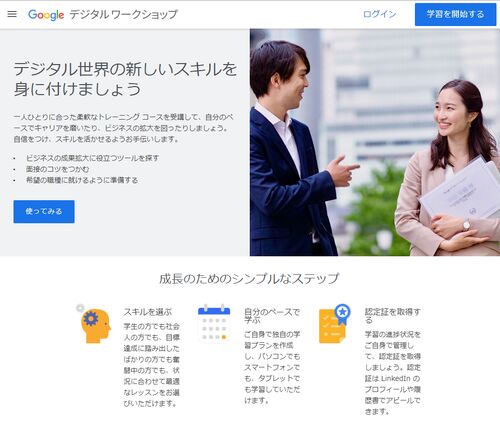Click the スキルを選ぶ heading
500x437 pixels.
point(148,312)
